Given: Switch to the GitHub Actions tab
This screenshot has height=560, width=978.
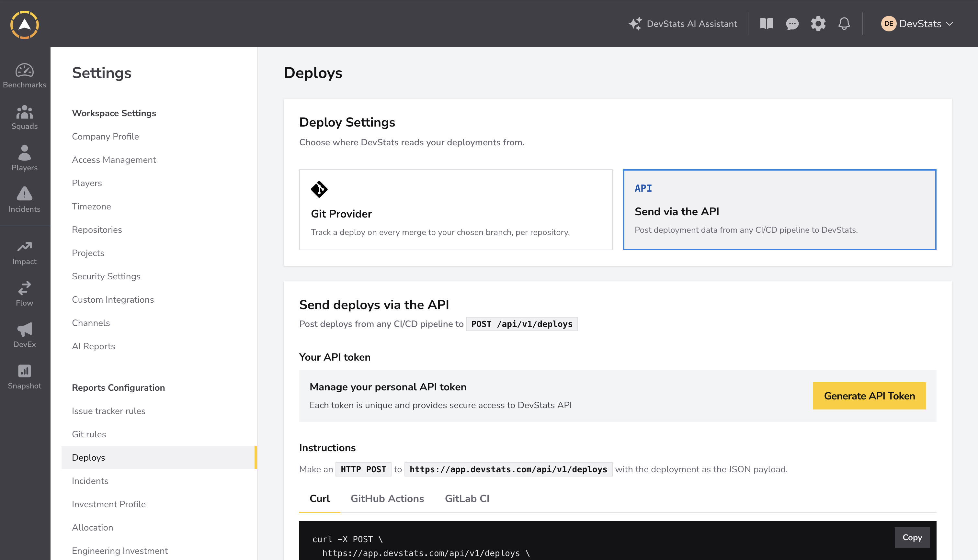Looking at the screenshot, I should tap(387, 498).
